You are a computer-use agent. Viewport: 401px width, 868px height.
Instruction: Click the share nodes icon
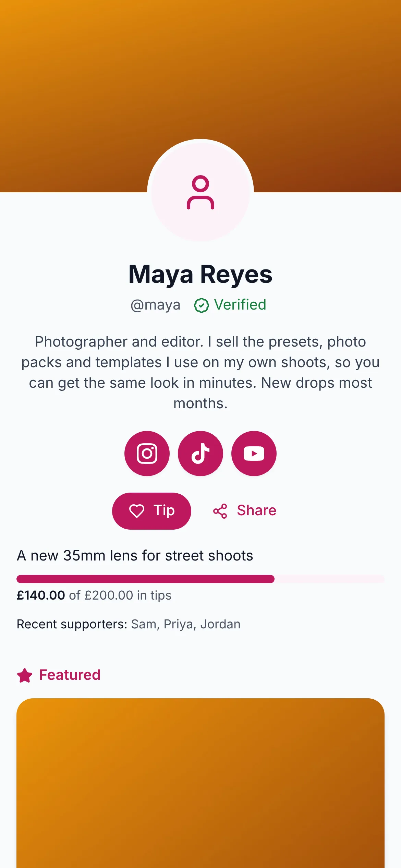220,511
